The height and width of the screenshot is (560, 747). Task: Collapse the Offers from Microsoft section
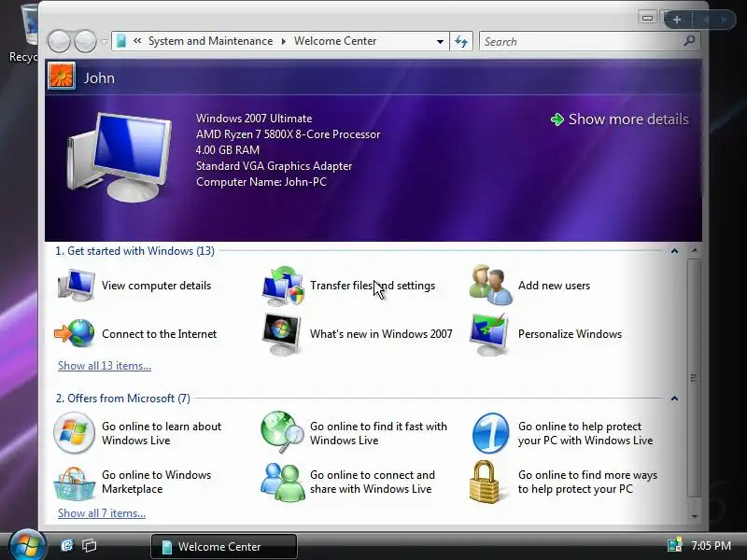674,399
